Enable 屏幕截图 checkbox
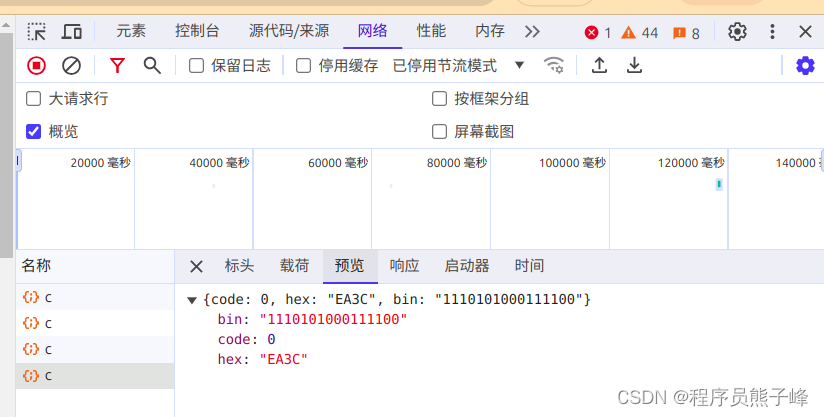This screenshot has height=417, width=824. pos(439,131)
